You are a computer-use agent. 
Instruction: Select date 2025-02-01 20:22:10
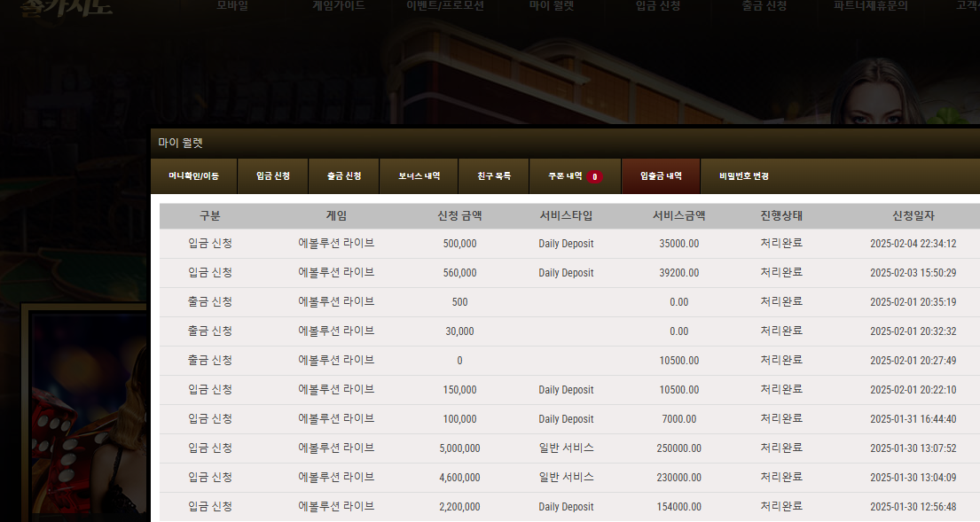coord(913,390)
